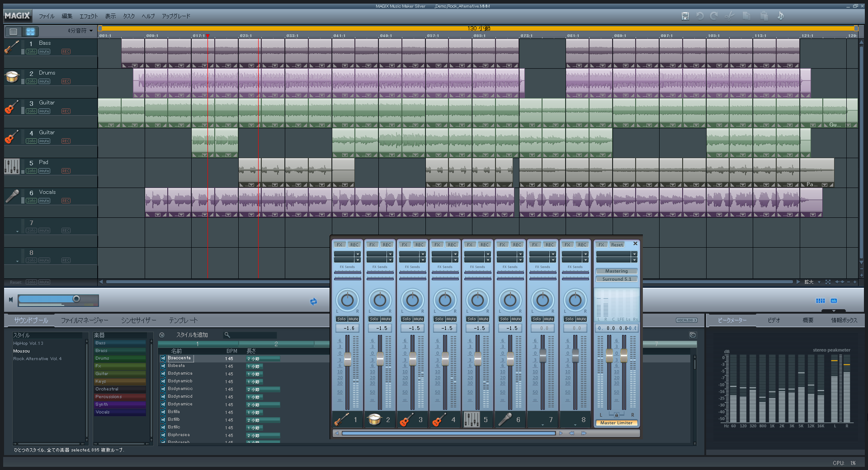This screenshot has height=470, width=868.
Task: Click the Mastering button on master channel
Action: [x=617, y=271]
